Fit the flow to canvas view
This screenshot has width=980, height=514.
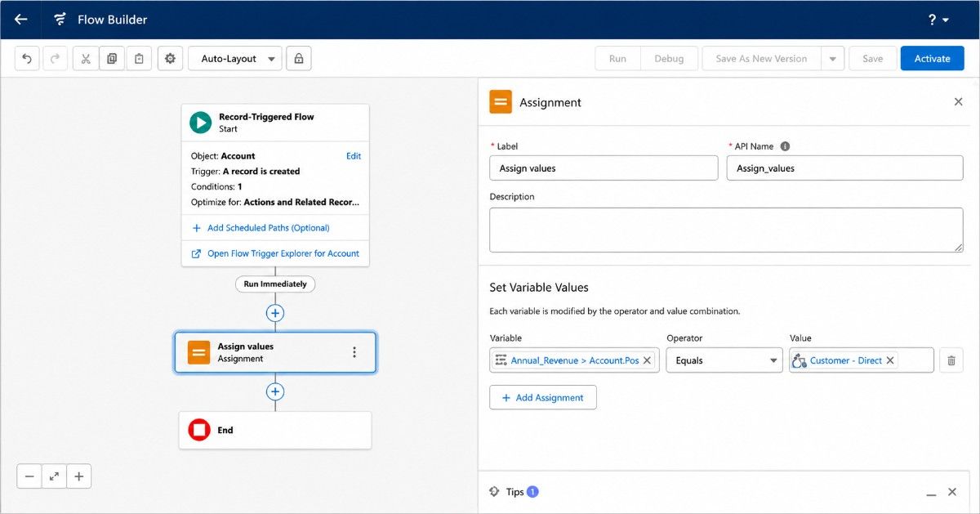point(54,476)
